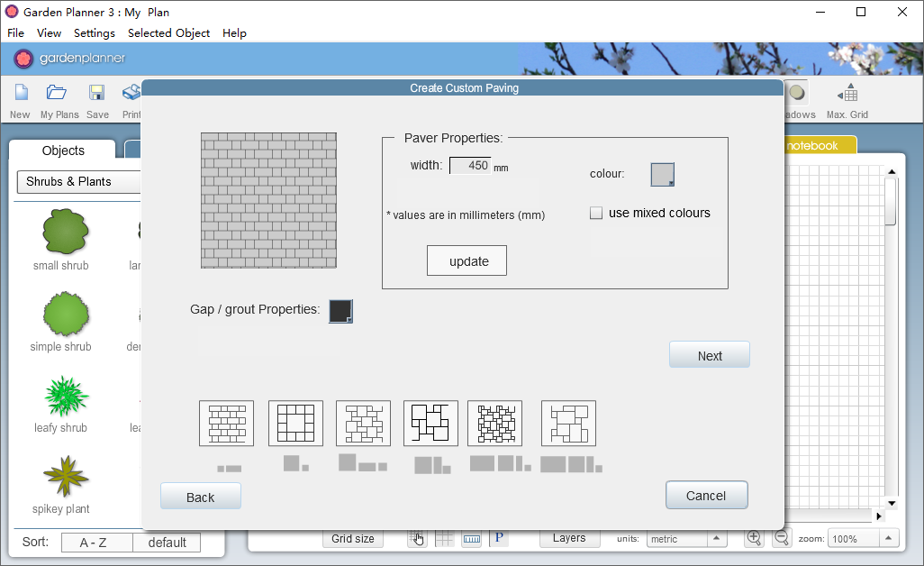Open the Settings menu
This screenshot has width=924, height=566.
tap(95, 33)
